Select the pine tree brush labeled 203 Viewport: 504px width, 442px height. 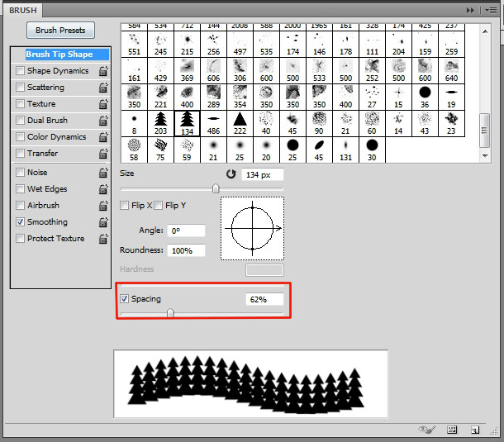pyautogui.click(x=160, y=123)
